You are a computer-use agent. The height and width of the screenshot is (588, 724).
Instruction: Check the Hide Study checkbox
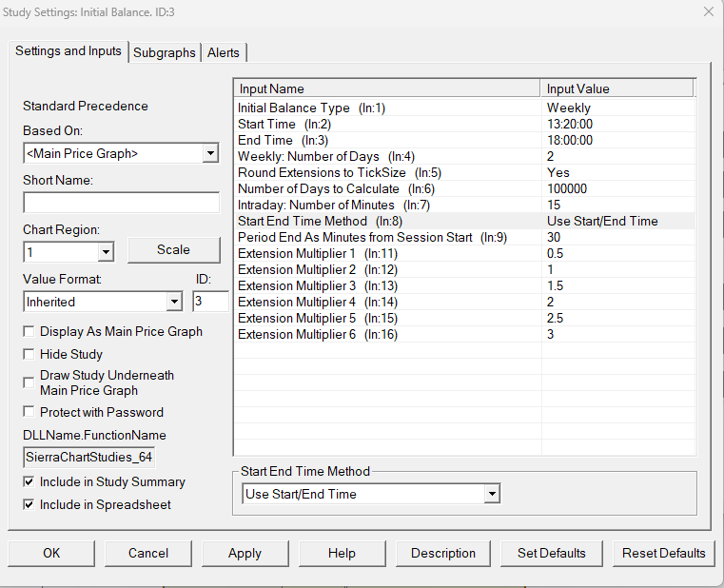[x=29, y=354]
